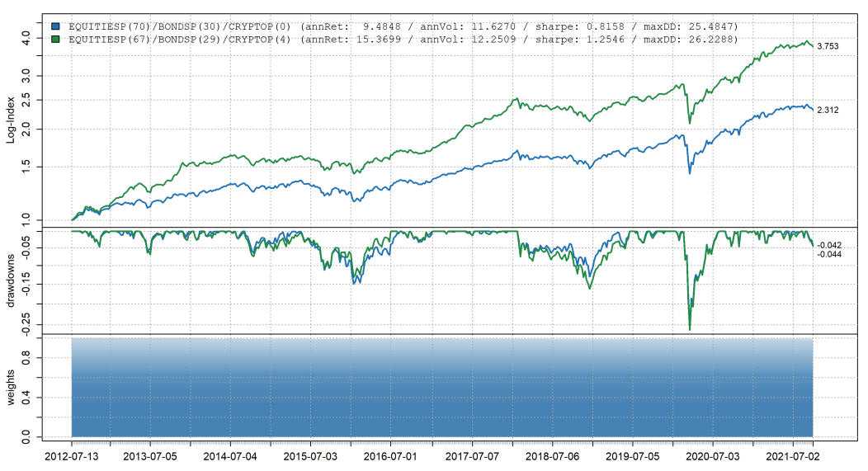Viewport: 868px width, 471px height.
Task: Click the 2018-07-06 date axis label
Action: pyautogui.click(x=550, y=455)
